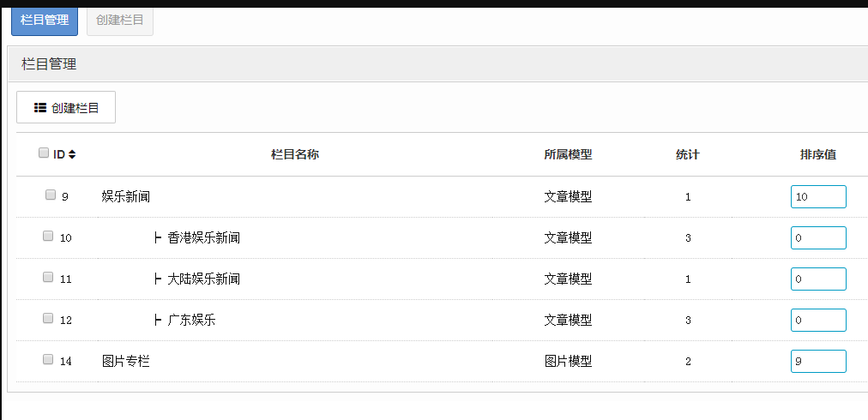This screenshot has width=868, height=420.
Task: Click the sort value field for 图片专栏
Action: (818, 362)
